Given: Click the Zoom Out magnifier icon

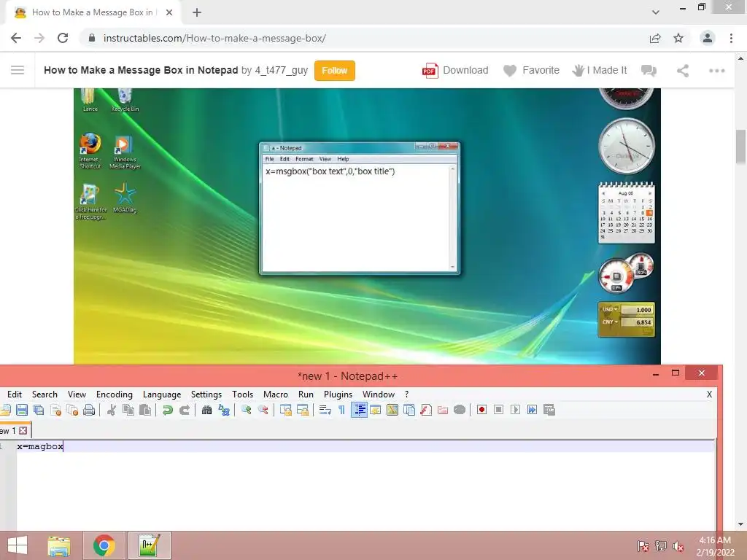Looking at the screenshot, I should (x=263, y=410).
